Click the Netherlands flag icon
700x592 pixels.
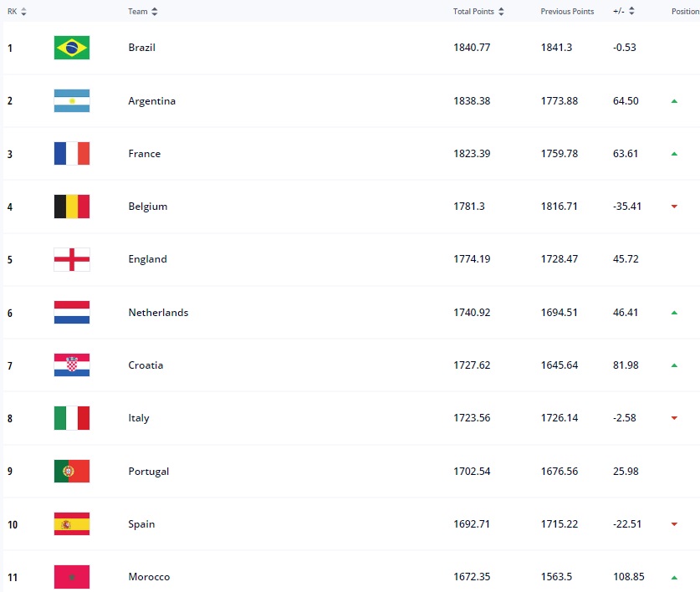[71, 313]
